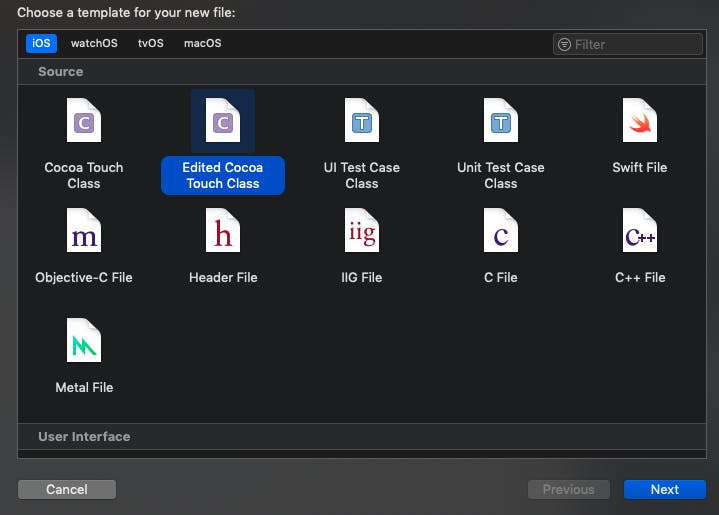
Task: Select the Edited Cocoa Touch Class icon
Action: point(223,120)
